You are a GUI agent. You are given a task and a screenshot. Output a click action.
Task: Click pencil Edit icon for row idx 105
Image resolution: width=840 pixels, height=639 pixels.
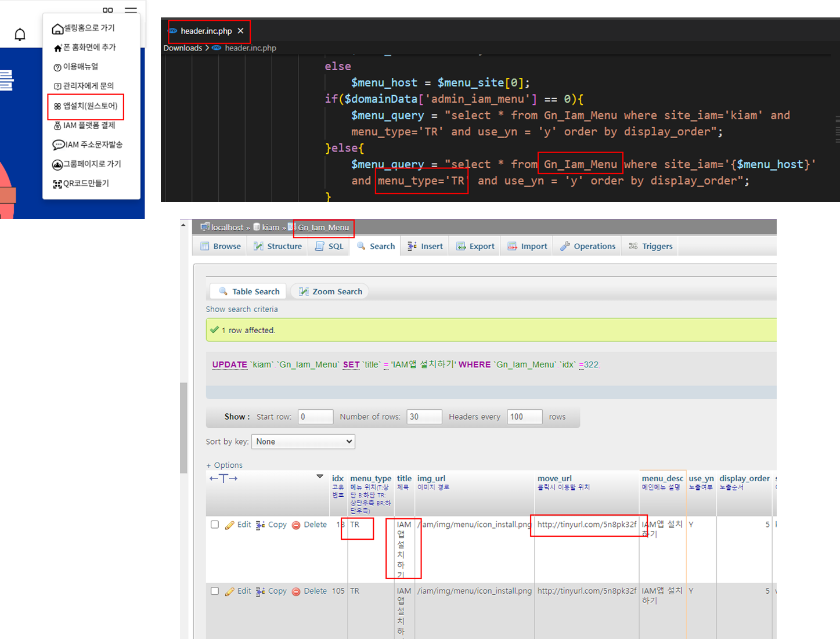click(x=230, y=591)
